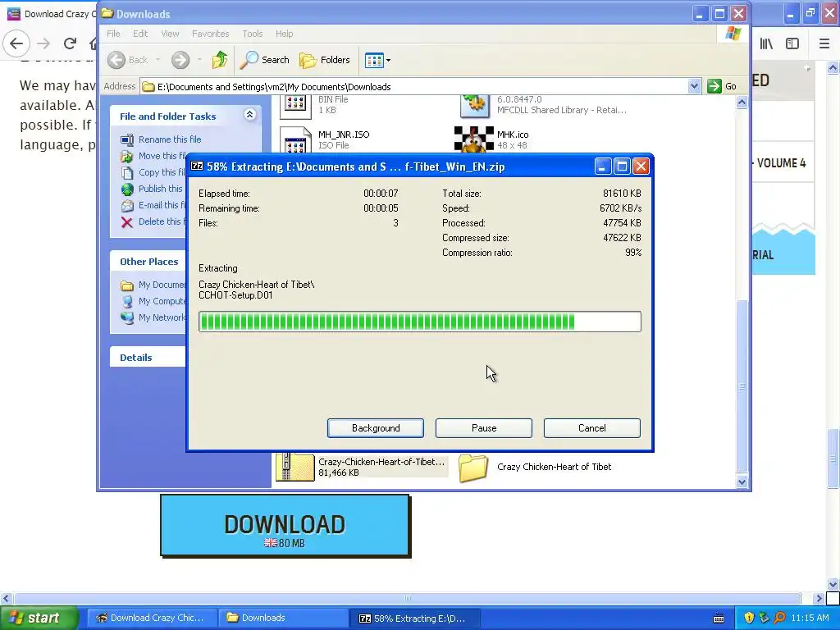This screenshot has height=630, width=840.
Task: Click browser forward arrow
Action: coord(43,43)
